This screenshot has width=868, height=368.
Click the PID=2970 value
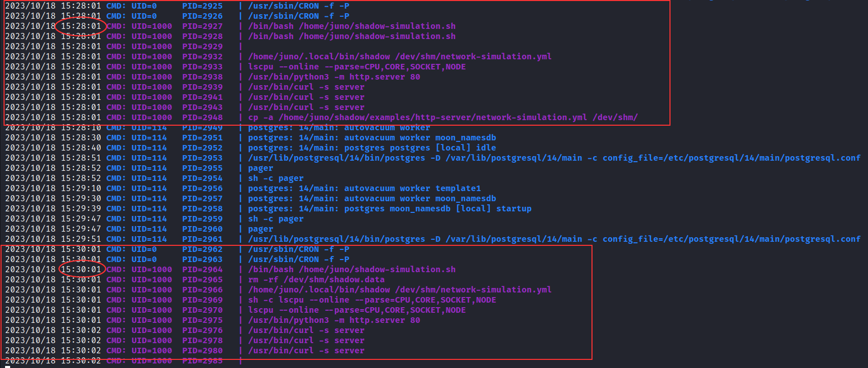click(202, 310)
